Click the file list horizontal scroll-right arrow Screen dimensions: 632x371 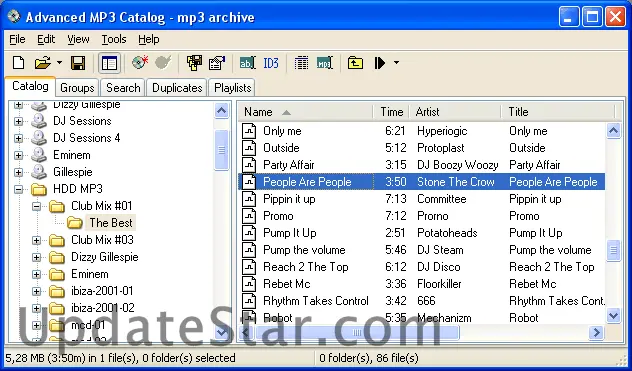596,333
